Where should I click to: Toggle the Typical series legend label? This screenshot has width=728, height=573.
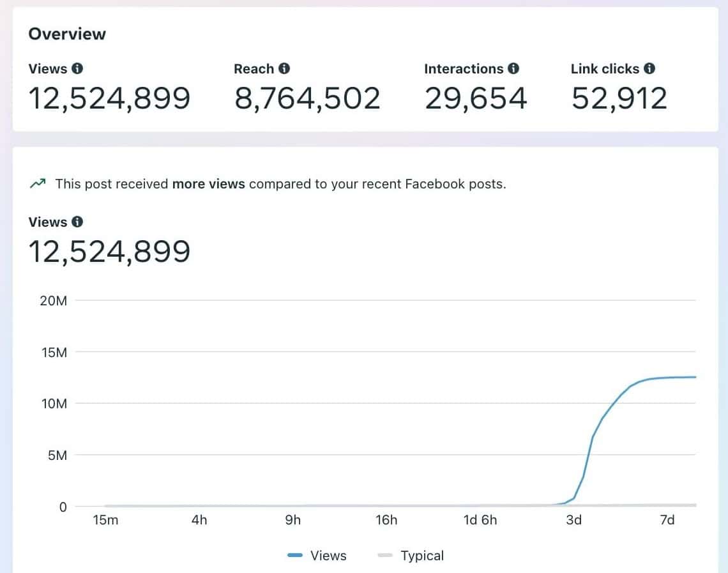point(422,556)
